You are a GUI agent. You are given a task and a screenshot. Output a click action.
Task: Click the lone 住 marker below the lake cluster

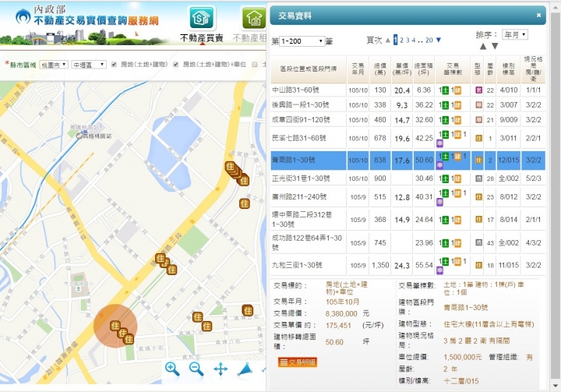coord(245,203)
